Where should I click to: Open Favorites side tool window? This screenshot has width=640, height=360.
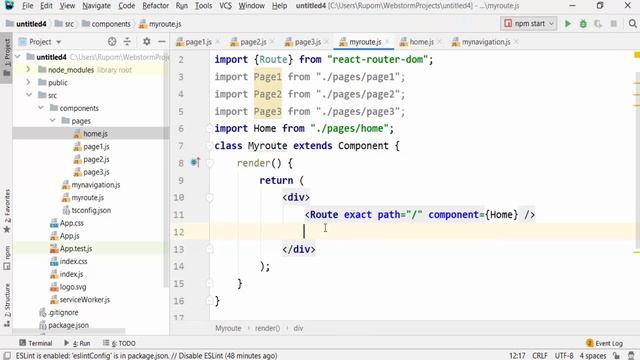pyautogui.click(x=7, y=211)
